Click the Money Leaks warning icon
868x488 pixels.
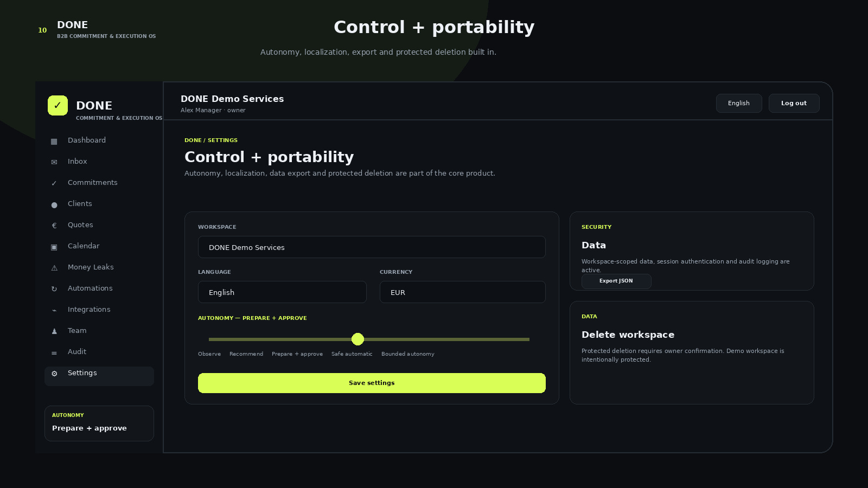pyautogui.click(x=54, y=268)
